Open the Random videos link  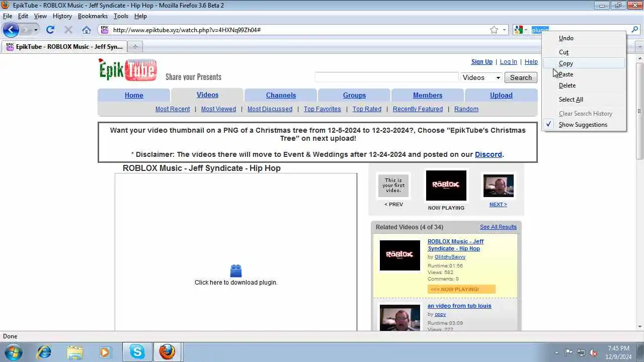coord(466,109)
